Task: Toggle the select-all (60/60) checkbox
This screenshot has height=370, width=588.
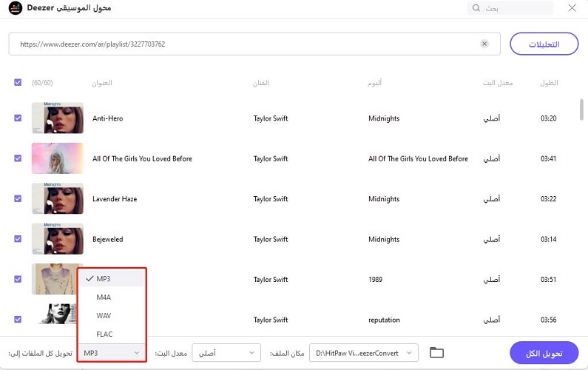Action: coord(18,82)
